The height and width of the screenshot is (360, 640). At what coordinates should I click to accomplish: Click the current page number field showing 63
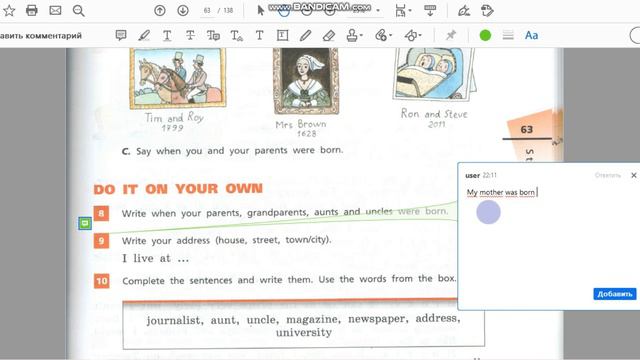pos(207,11)
